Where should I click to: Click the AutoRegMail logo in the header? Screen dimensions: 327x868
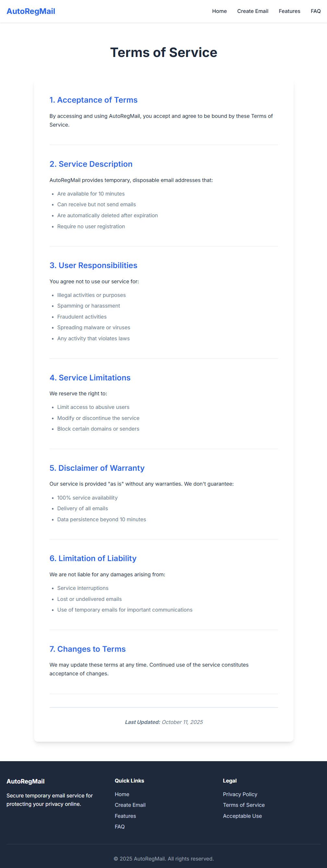[x=31, y=11]
